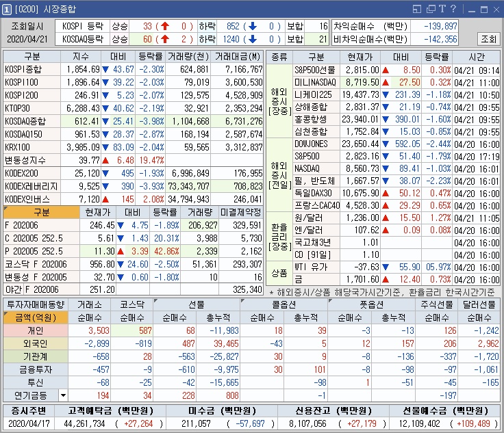
Task: Click the duplicate window icon in title bar
Action: pos(431,10)
